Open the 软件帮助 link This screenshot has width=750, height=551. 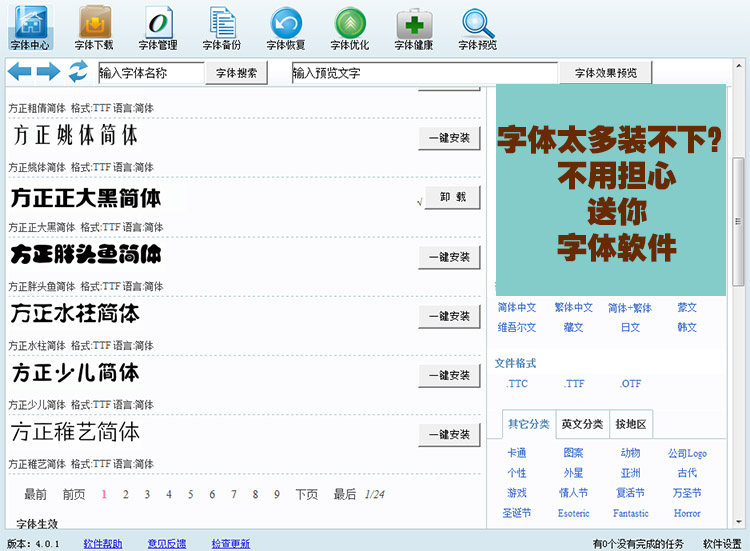pos(103,544)
